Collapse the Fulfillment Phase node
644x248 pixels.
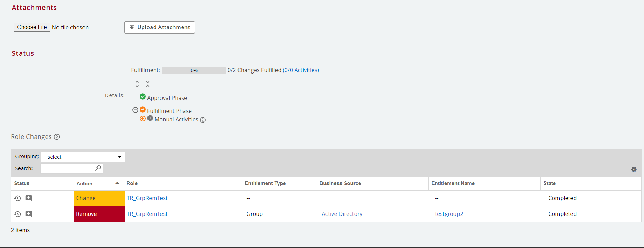coord(135,110)
